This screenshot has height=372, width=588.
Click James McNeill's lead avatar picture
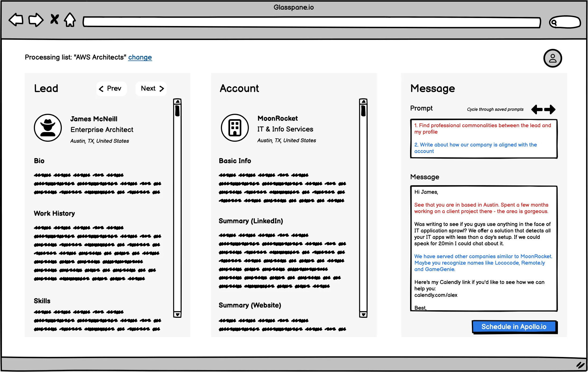click(x=48, y=128)
